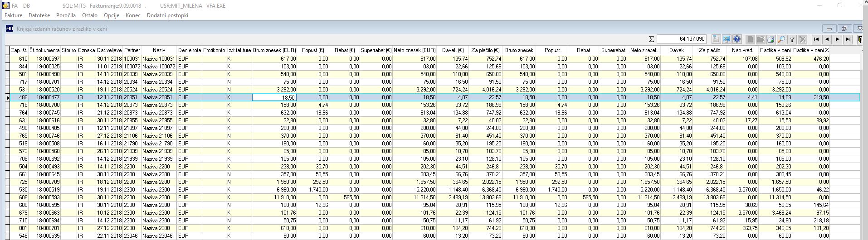This screenshot has height=240, width=868.
Task: Open the Fakture menu
Action: click(x=13, y=15)
